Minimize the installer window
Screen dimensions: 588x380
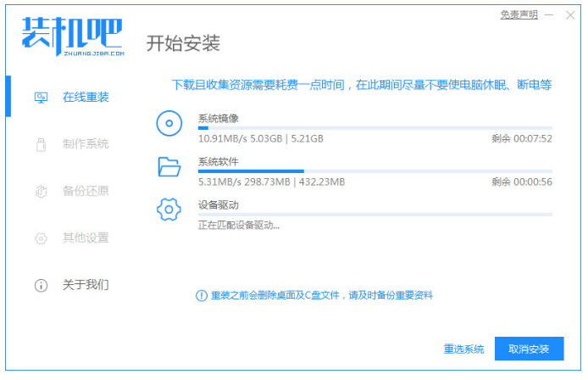pyautogui.click(x=548, y=14)
